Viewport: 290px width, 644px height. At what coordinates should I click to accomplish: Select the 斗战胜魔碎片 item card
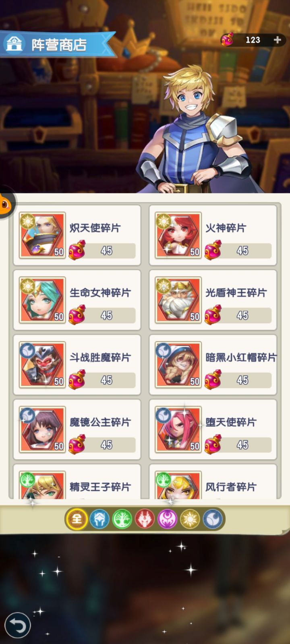pyautogui.click(x=77, y=365)
